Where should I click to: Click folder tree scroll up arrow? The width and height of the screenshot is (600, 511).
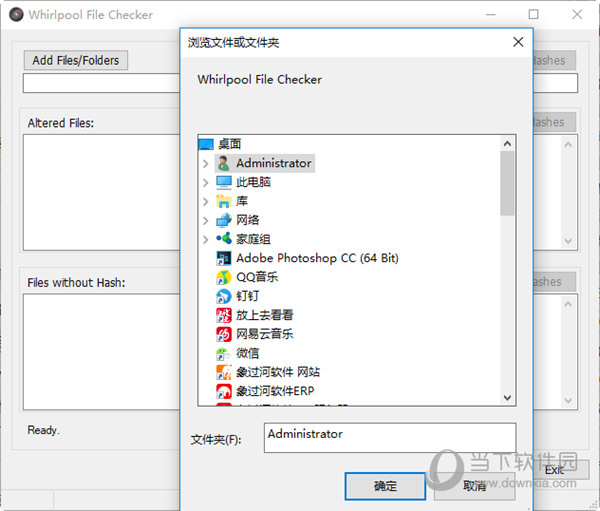[507, 144]
